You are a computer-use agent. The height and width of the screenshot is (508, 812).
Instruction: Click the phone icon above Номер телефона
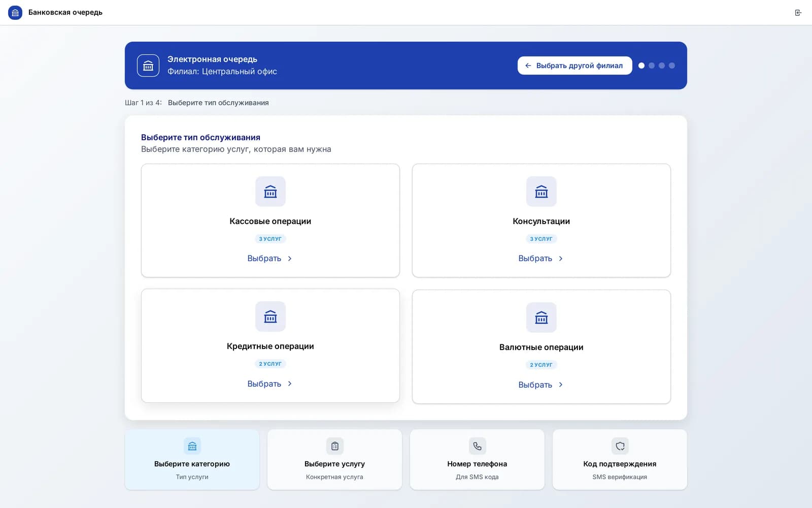point(477,446)
